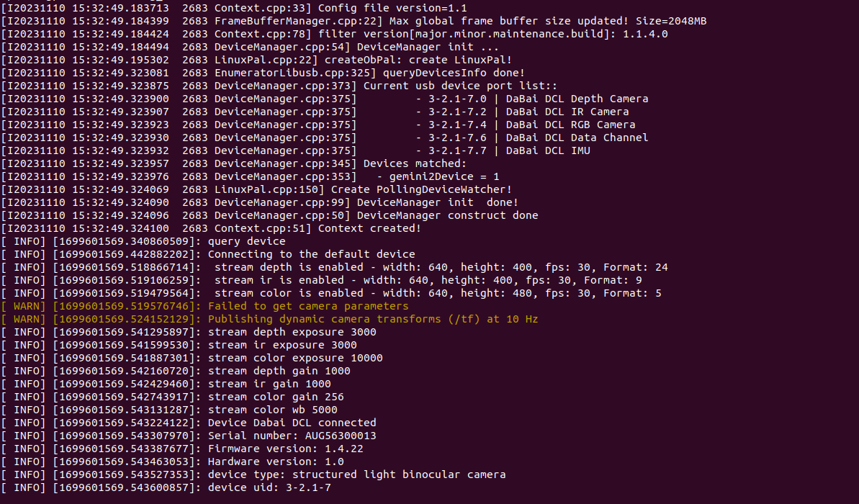Click the 'Failed to get camera parameters' warning
The width and height of the screenshot is (859, 504).
click(x=308, y=306)
